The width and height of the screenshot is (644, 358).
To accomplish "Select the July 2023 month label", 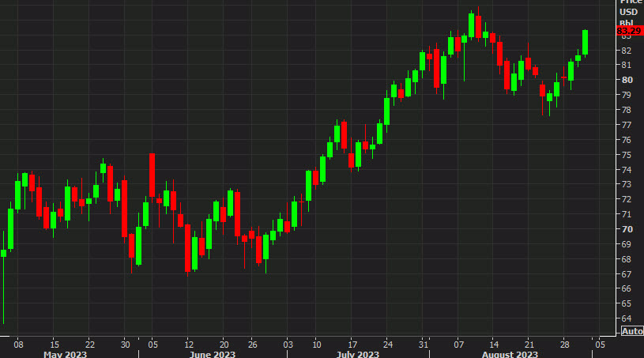I will click(x=357, y=354).
